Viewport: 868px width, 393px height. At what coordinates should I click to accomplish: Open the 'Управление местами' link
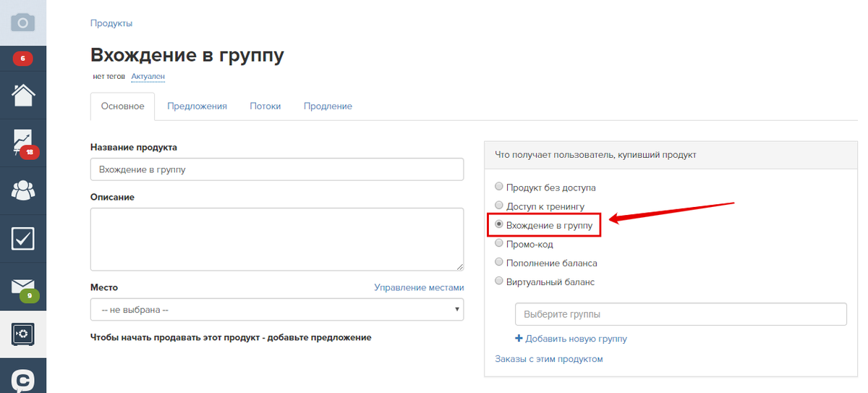tap(419, 287)
